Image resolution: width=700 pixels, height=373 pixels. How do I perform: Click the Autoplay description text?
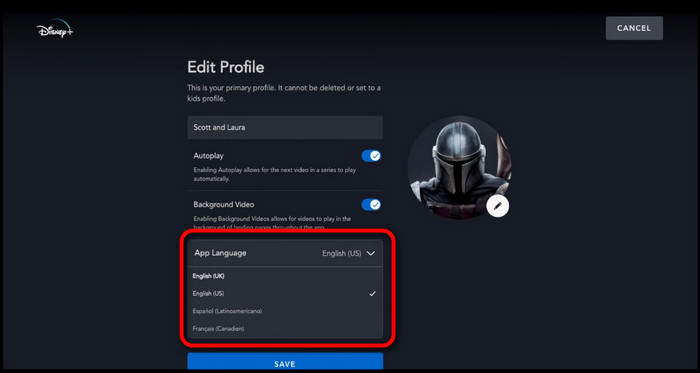point(275,174)
